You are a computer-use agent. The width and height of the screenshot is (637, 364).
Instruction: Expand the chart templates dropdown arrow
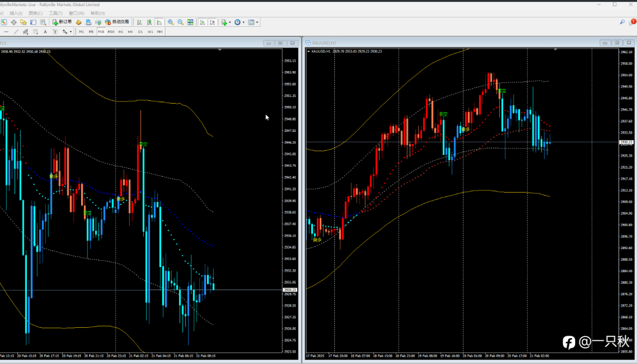(x=257, y=22)
